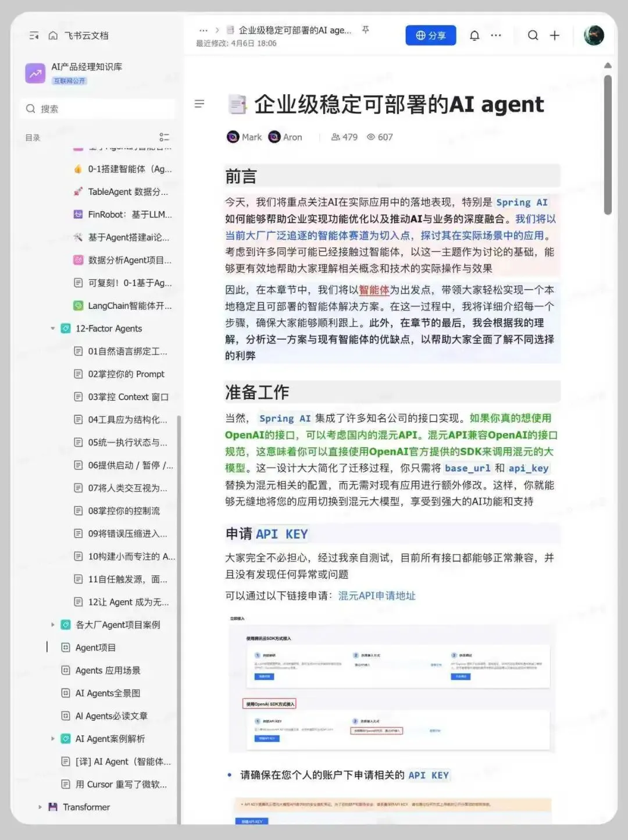The image size is (628, 840).
Task: View the 607 views count
Action: tap(380, 137)
